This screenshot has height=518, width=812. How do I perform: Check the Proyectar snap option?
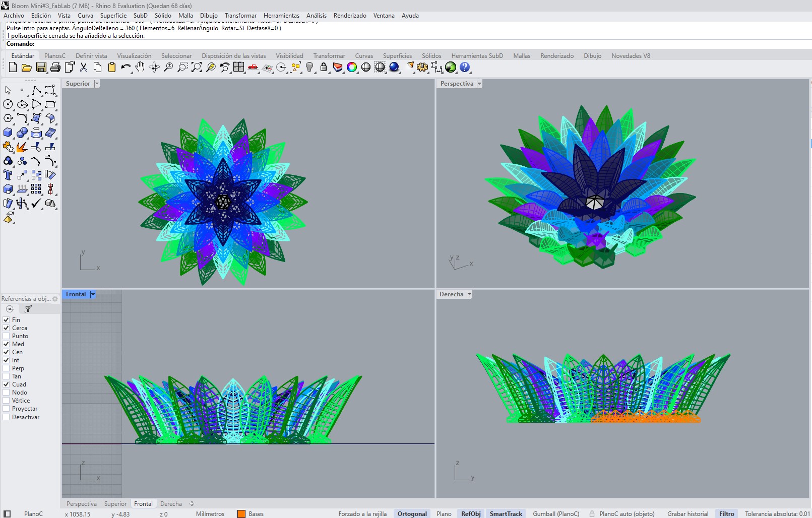tap(6, 408)
